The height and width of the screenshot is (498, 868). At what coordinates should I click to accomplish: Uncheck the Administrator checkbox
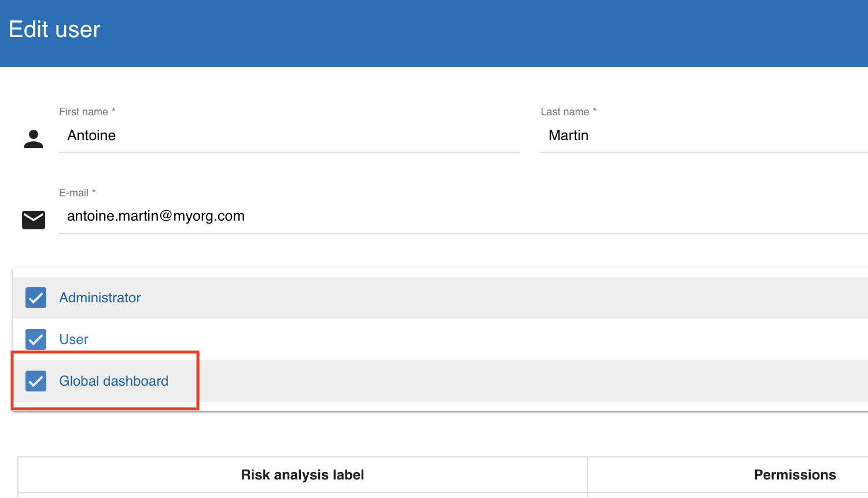36,298
